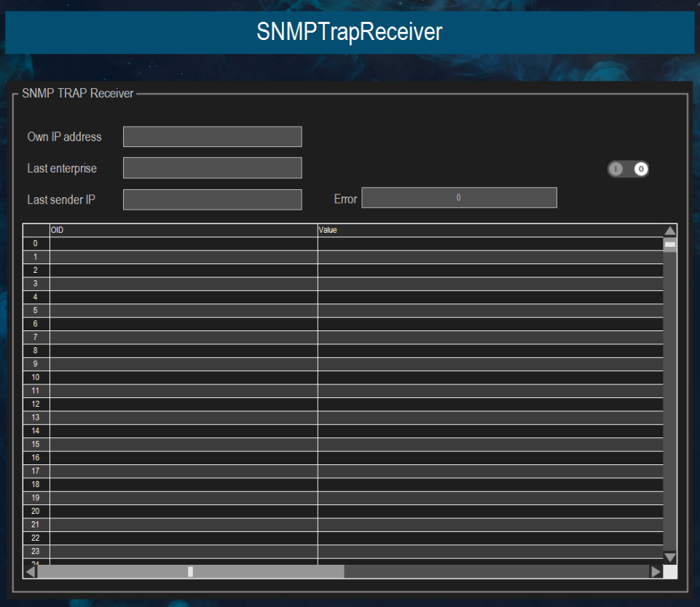Click the horizontal scrollbar right arrow
This screenshot has height=607, width=700.
(x=655, y=571)
